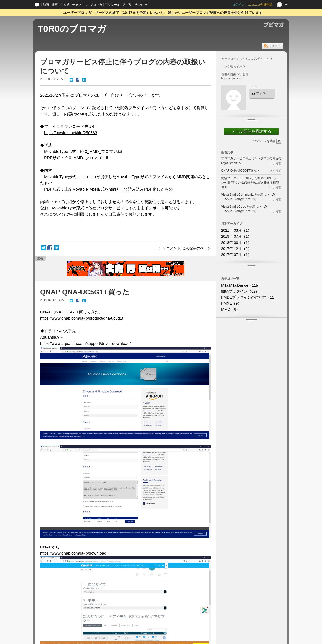
Task: Open the 2019年 07月 archive
Action: 236,236
